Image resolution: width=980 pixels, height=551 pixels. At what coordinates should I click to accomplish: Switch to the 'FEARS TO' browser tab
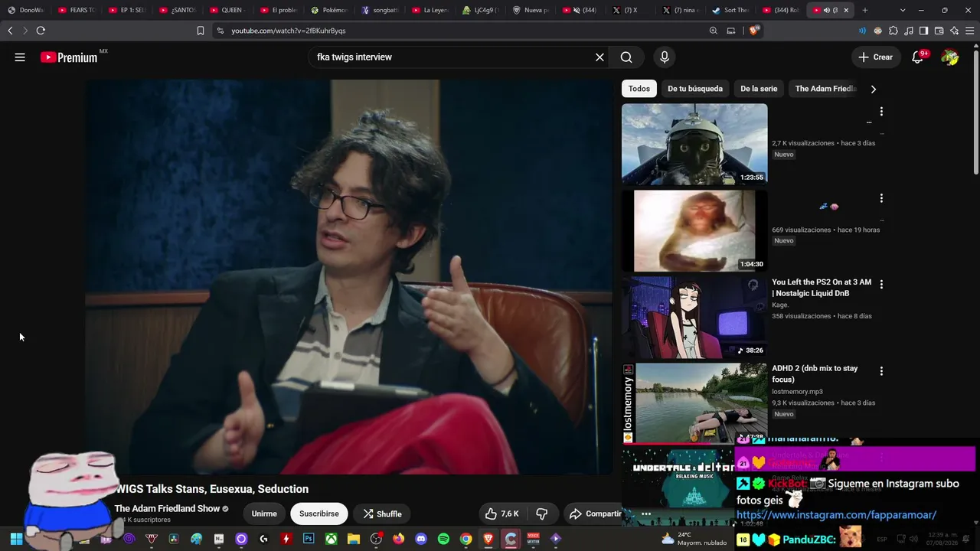click(77, 10)
